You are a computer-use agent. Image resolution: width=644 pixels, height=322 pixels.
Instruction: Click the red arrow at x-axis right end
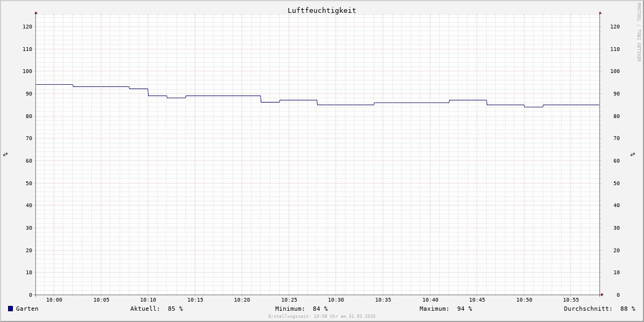(602, 295)
